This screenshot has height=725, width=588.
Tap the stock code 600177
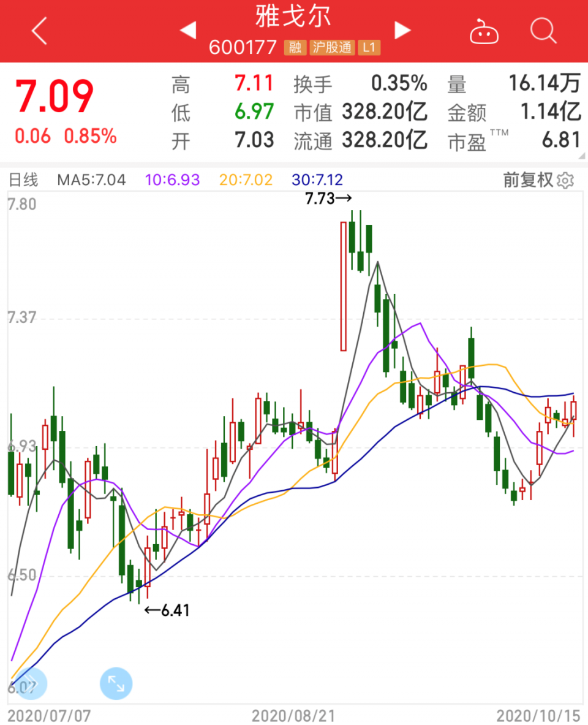pos(243,47)
